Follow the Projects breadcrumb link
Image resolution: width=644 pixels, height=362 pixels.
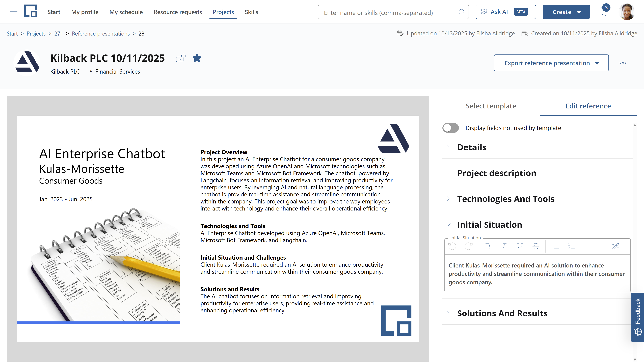[36, 34]
